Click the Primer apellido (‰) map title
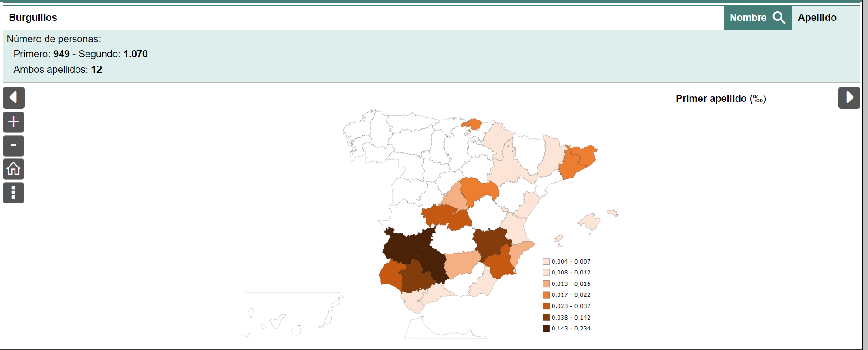868x350 pixels. pos(721,99)
